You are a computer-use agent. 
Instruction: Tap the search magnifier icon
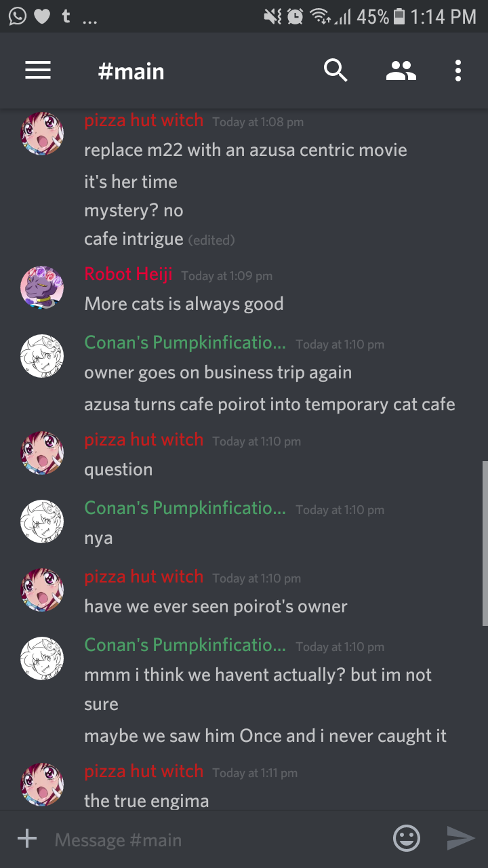[335, 71]
